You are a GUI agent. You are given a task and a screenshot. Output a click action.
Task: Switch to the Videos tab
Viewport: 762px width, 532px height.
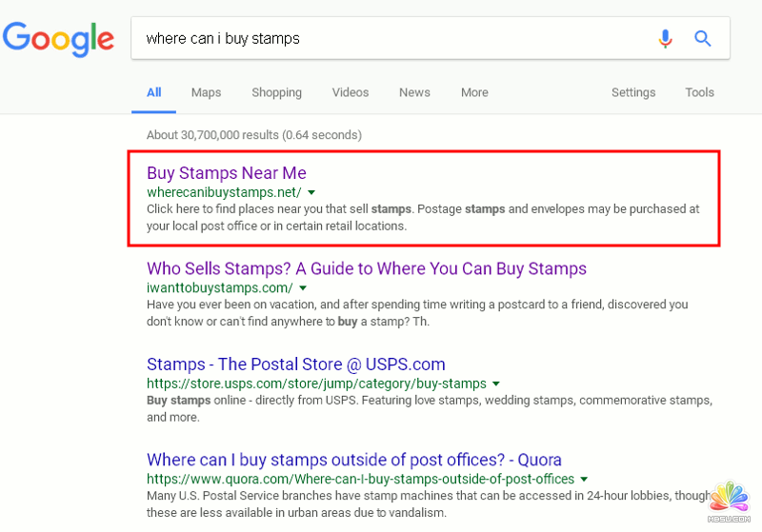[350, 92]
